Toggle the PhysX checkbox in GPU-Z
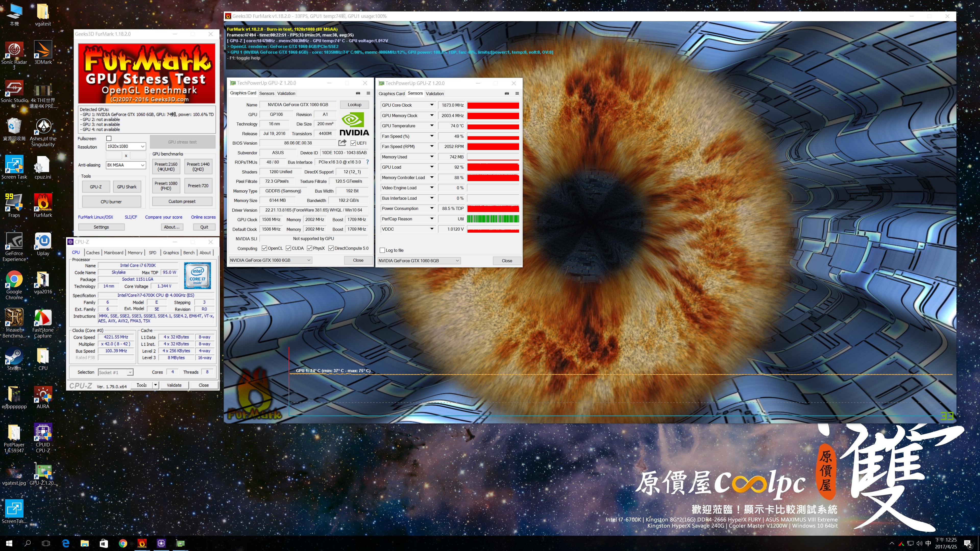The image size is (980, 551). click(309, 248)
